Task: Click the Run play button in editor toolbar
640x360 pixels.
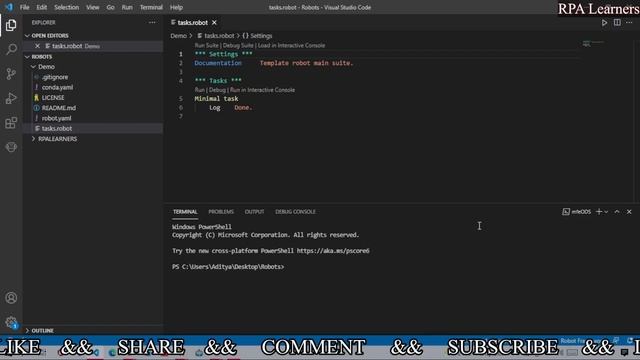Action: 604,23
